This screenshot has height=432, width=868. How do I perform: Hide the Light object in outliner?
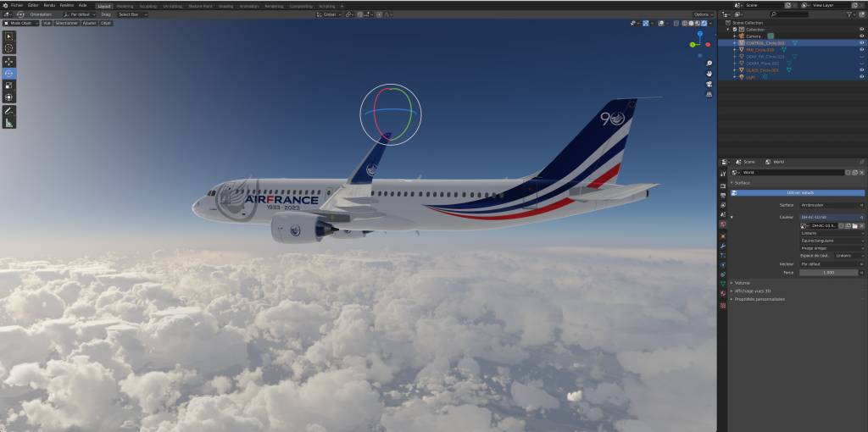pyautogui.click(x=861, y=77)
